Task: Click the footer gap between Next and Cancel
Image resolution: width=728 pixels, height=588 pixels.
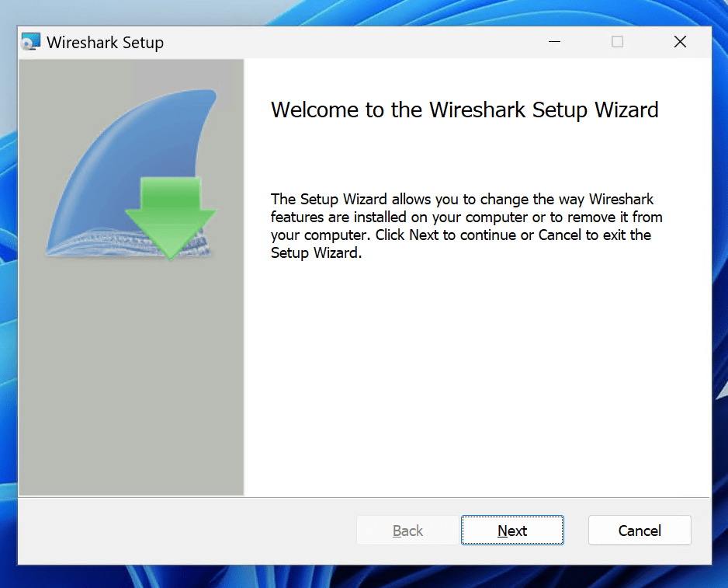Action: 576,531
